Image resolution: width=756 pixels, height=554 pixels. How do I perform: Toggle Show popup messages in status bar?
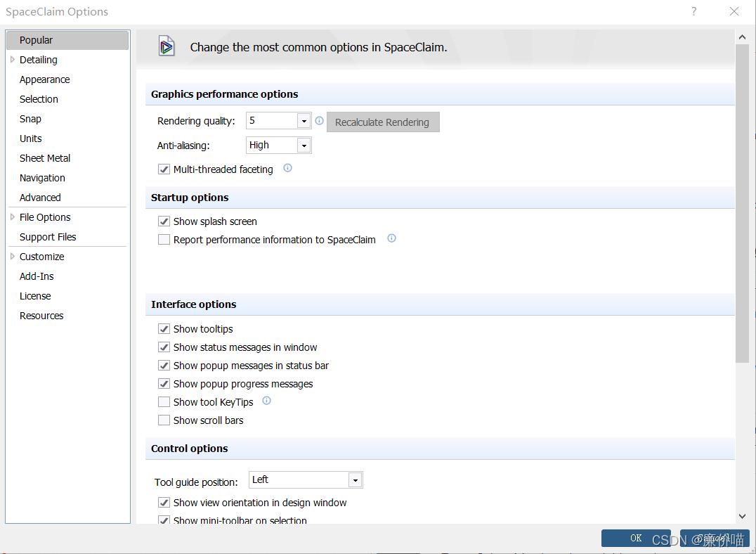click(164, 366)
